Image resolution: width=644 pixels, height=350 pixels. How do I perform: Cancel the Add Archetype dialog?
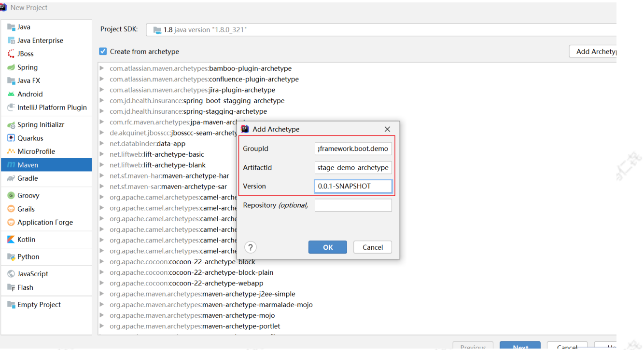click(x=373, y=247)
